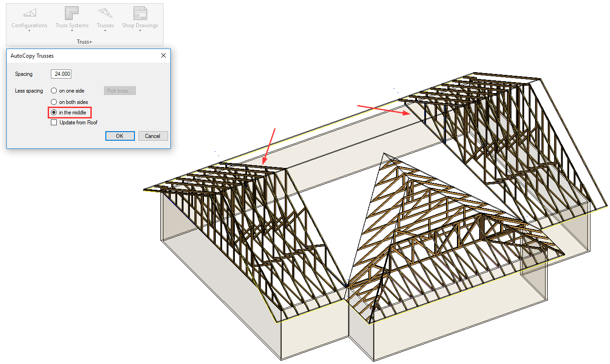Expand the Shop Drawings dropdown arrow
This screenshot has height=364, width=610.
coord(140,31)
